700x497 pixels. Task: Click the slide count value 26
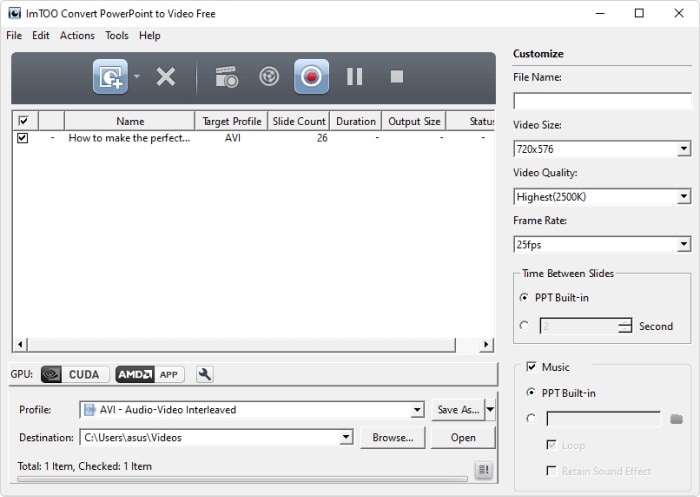pyautogui.click(x=322, y=138)
